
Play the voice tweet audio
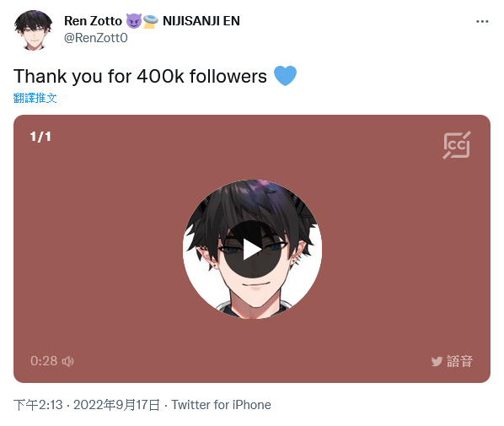pyautogui.click(x=252, y=250)
